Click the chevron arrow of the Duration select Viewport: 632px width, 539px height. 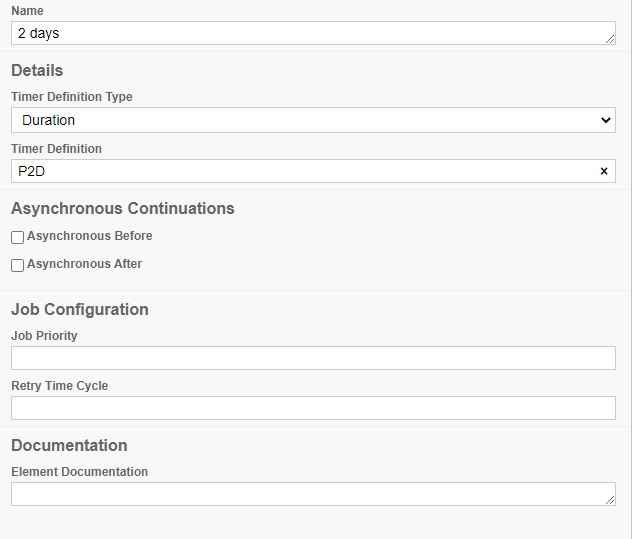click(604, 120)
